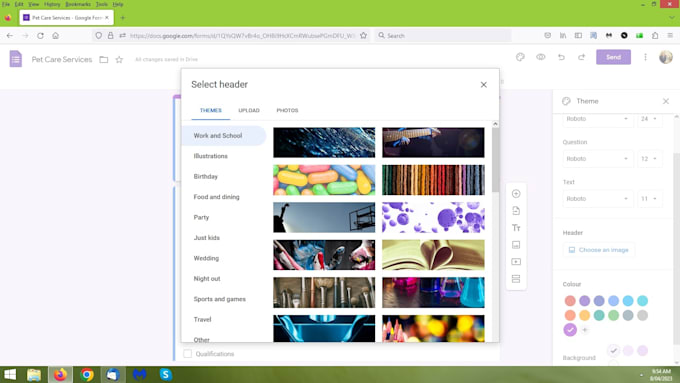Select the colored yarn threads header image
680x383 pixels.
433,180
